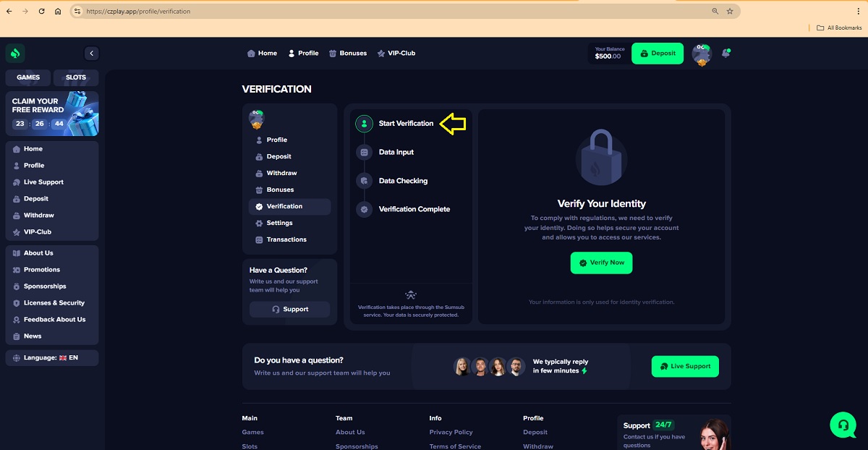Image resolution: width=868 pixels, height=450 pixels.
Task: Click the browser address bar
Action: pos(391,12)
